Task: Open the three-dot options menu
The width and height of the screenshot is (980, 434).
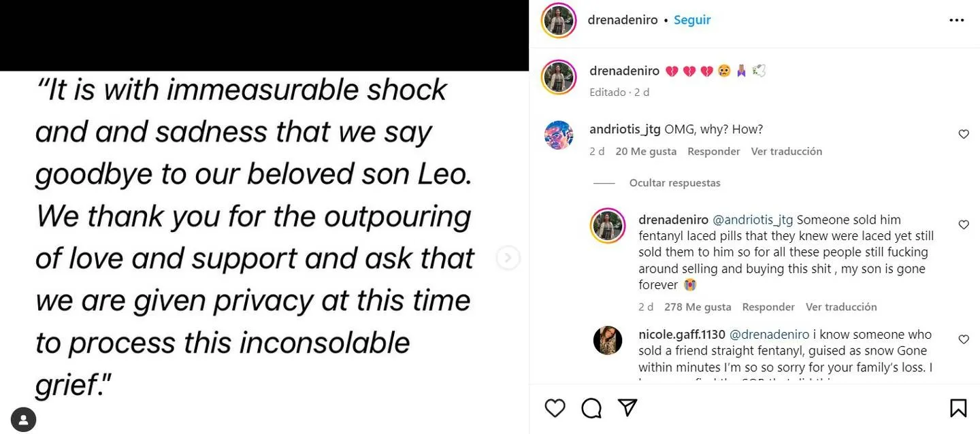Action: point(956,19)
